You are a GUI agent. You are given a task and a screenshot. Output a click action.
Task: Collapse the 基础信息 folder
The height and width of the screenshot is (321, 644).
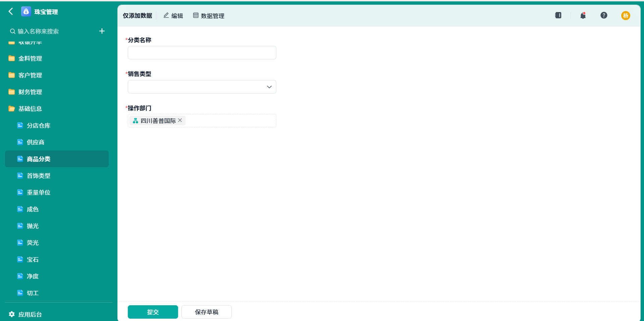pyautogui.click(x=57, y=109)
